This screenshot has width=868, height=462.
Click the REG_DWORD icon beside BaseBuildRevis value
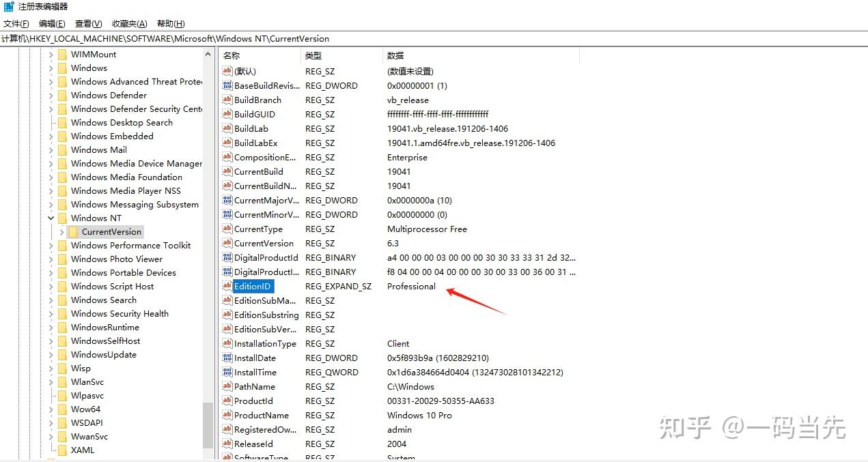click(x=227, y=85)
